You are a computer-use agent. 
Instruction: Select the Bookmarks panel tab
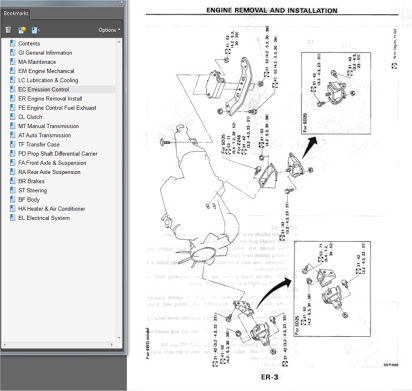tap(16, 14)
